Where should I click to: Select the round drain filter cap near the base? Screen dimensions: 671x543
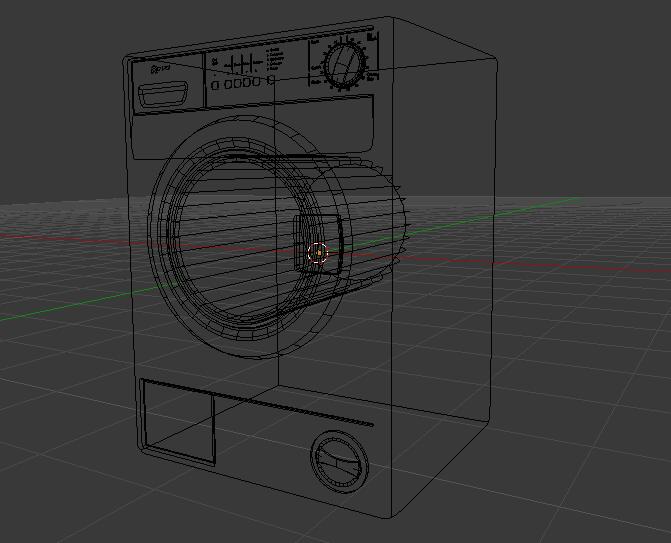(339, 462)
